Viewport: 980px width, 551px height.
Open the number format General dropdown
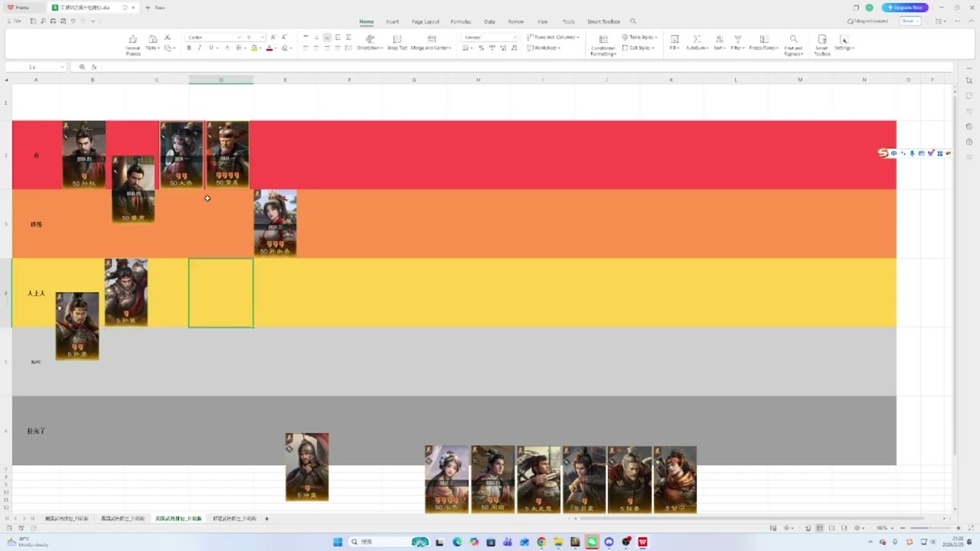point(488,37)
